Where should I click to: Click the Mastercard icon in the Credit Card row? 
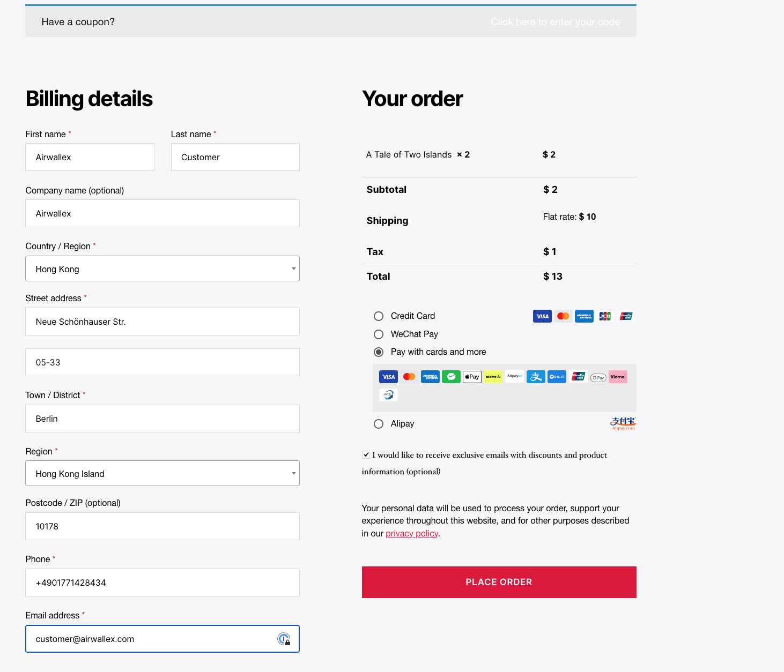(x=563, y=316)
